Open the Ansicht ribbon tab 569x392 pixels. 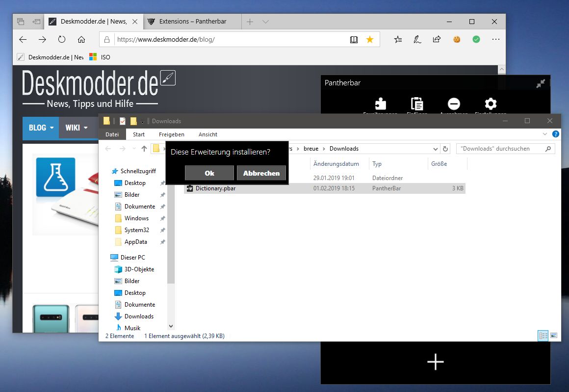(x=208, y=134)
